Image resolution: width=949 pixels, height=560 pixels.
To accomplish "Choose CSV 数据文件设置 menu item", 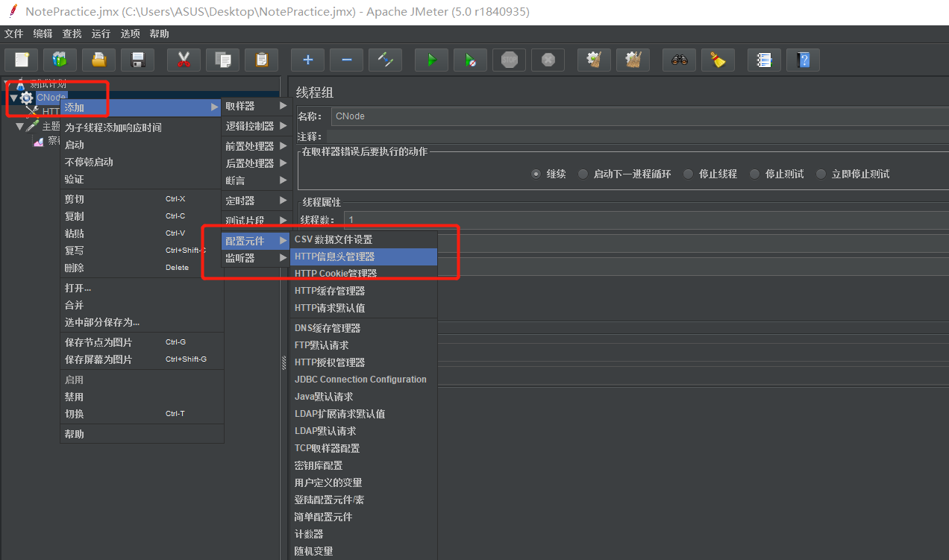I will click(x=363, y=239).
